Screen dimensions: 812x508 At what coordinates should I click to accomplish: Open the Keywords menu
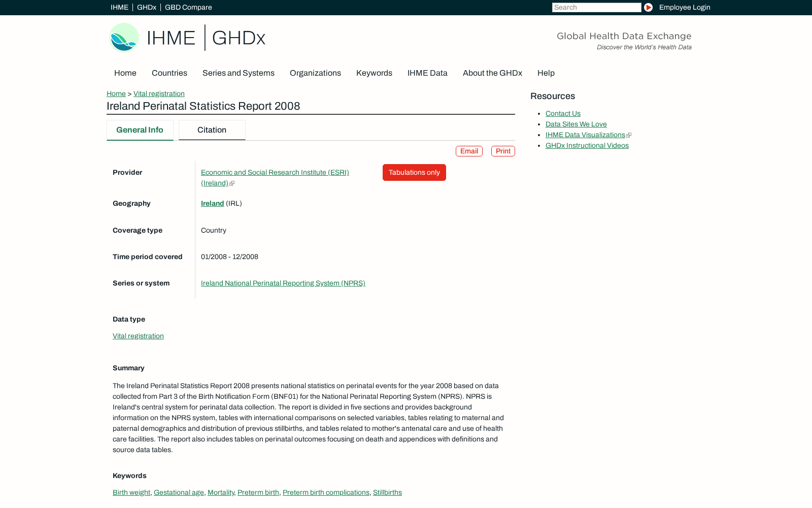coord(374,73)
